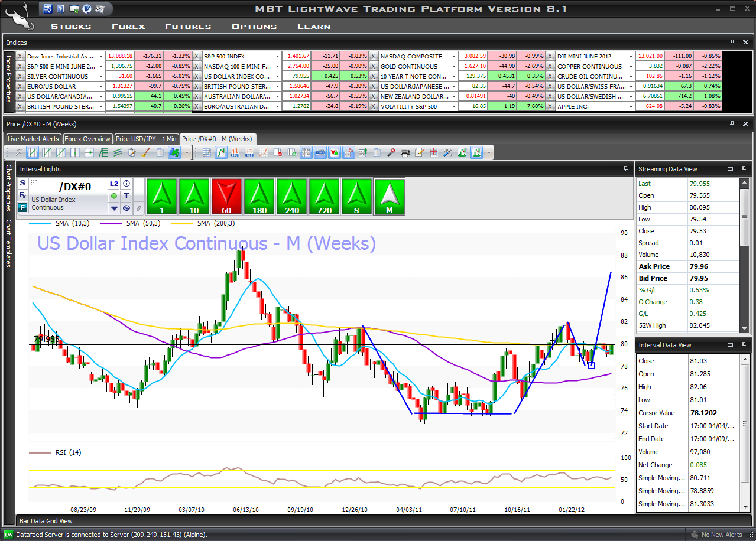Click the chain link icon in symbol panel
Image resolution: width=756 pixels, height=541 pixels.
tap(139, 208)
